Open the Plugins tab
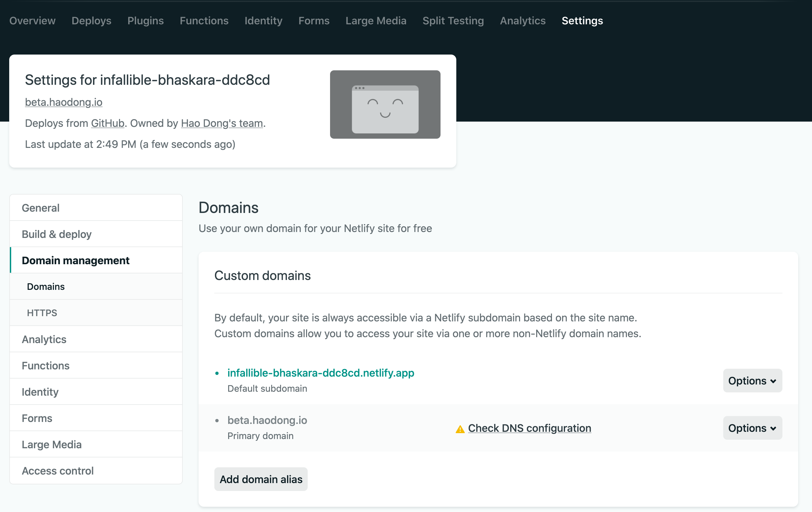This screenshot has height=512, width=812. pos(145,21)
